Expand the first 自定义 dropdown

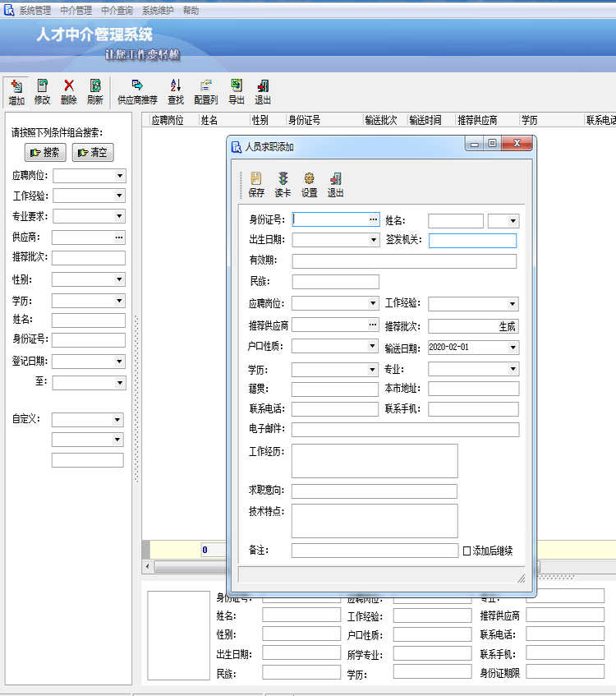coord(117,419)
